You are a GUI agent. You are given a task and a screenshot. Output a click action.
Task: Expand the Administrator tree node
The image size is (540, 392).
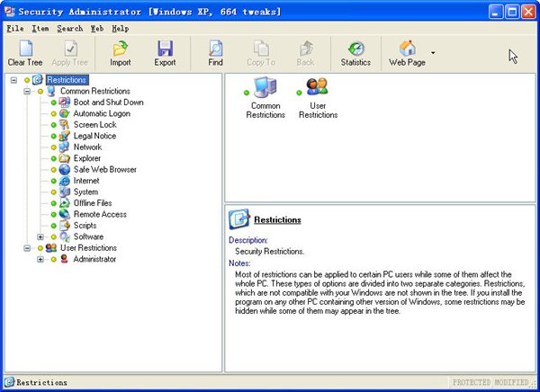pos(40,259)
